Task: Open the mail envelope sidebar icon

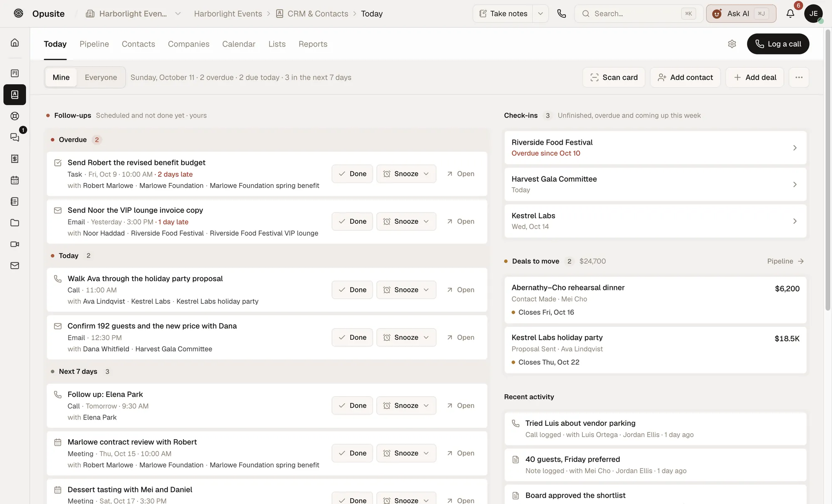Action: point(15,265)
